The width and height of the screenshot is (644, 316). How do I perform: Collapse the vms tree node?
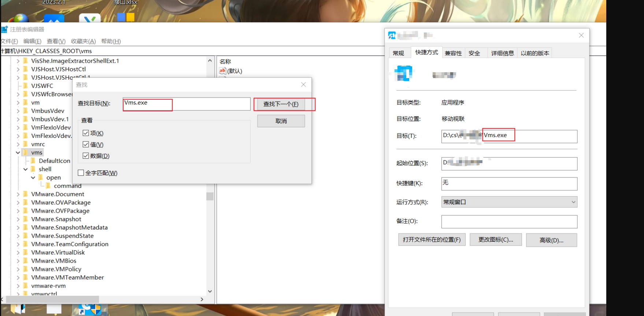click(x=18, y=153)
